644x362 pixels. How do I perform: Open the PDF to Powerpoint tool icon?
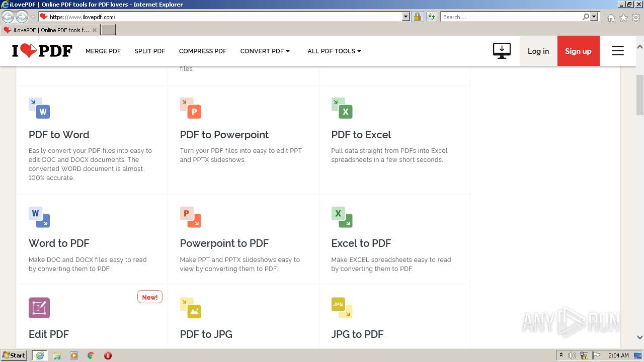click(191, 108)
